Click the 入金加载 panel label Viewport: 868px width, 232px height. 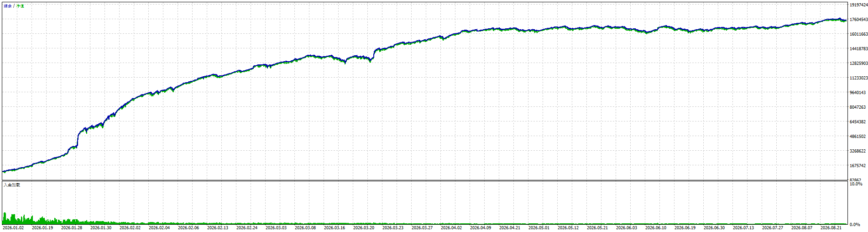pyautogui.click(x=12, y=185)
